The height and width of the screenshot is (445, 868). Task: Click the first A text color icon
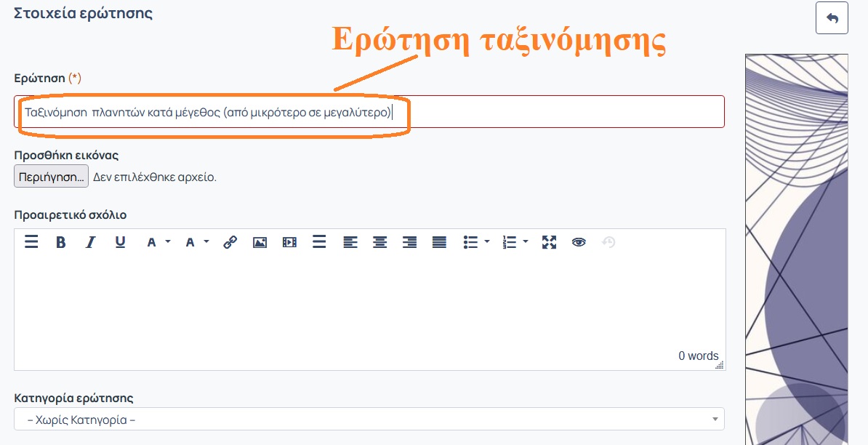[x=151, y=242]
